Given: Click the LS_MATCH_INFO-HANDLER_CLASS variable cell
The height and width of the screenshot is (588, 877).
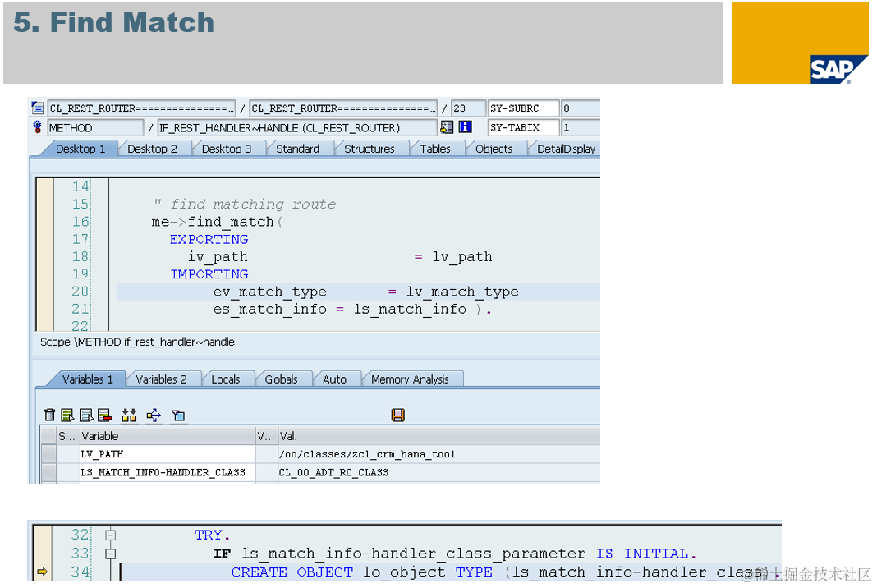Looking at the screenshot, I should pos(168,472).
